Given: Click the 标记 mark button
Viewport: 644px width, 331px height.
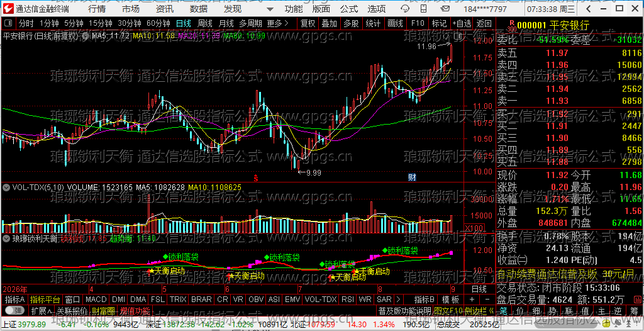Looking at the screenshot, I should [439, 23].
